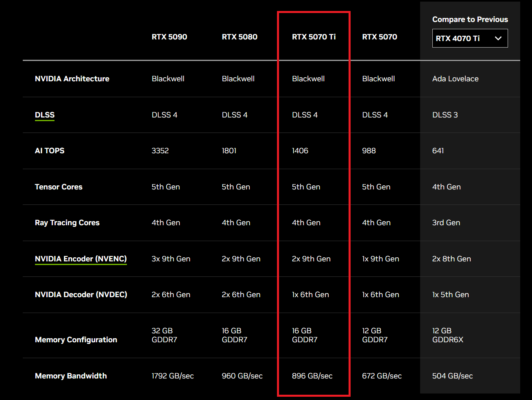This screenshot has width=532, height=400.
Task: Open the underlined DLSS link
Action: coord(45,115)
